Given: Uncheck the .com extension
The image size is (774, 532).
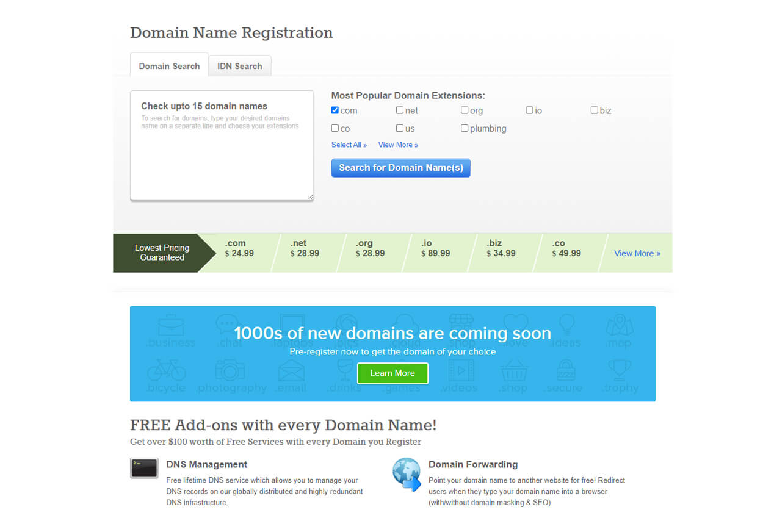Looking at the screenshot, I should pyautogui.click(x=335, y=110).
